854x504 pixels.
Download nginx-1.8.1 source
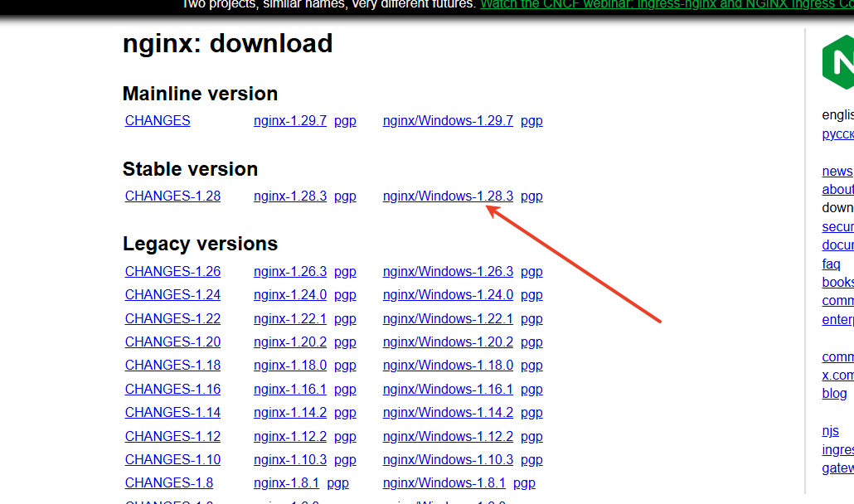coord(286,483)
